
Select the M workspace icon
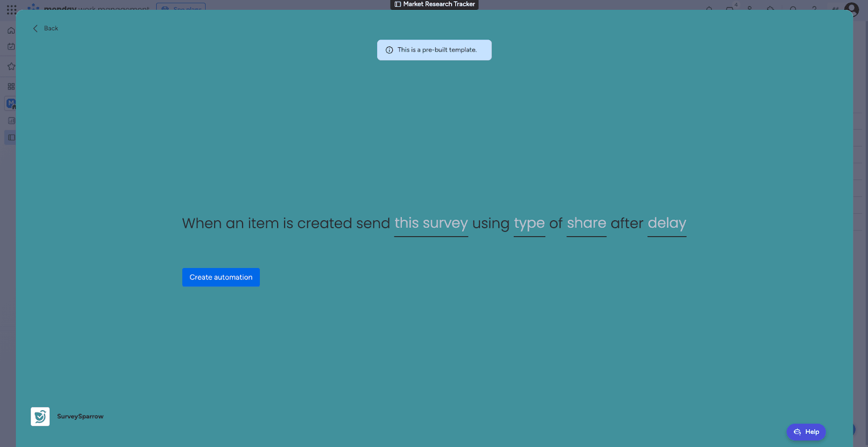(11, 103)
